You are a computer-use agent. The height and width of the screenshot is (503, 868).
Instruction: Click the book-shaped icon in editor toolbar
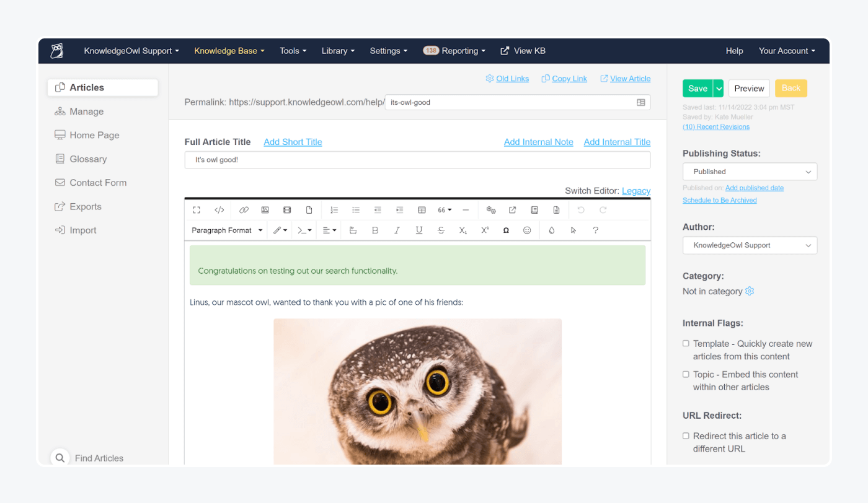point(534,210)
